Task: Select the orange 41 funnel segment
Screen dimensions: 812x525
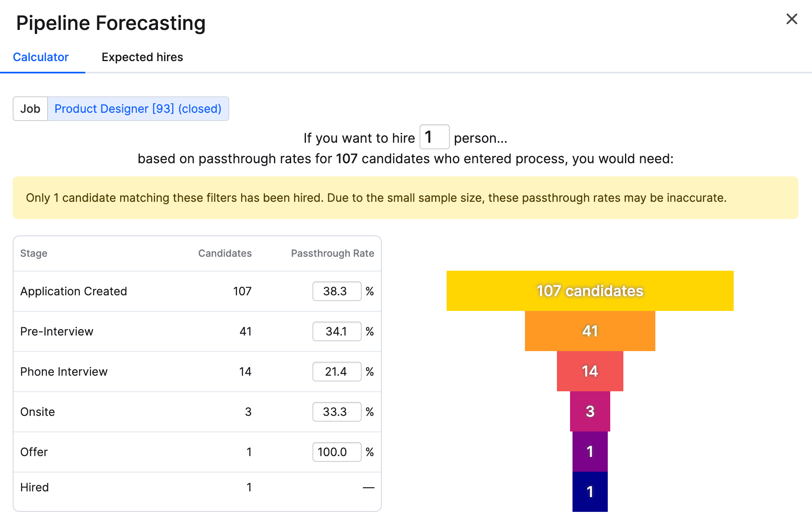Action: click(590, 331)
